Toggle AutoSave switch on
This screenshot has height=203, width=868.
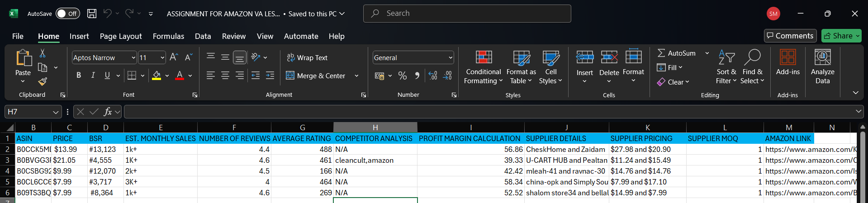coord(68,14)
